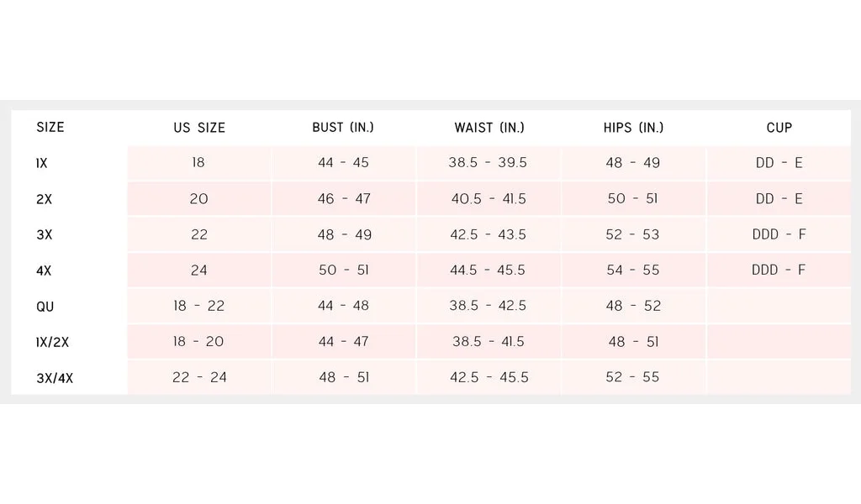Select the 4X size row label
This screenshot has height=504, width=861.
click(x=44, y=270)
